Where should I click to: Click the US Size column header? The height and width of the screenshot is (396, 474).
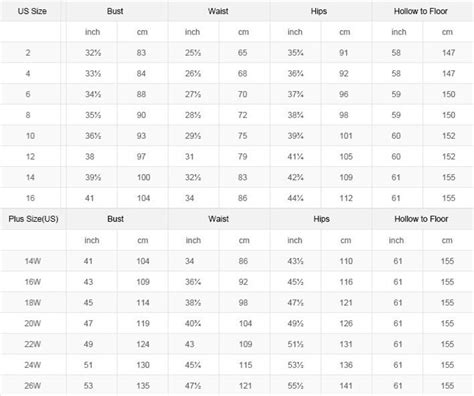pos(32,11)
